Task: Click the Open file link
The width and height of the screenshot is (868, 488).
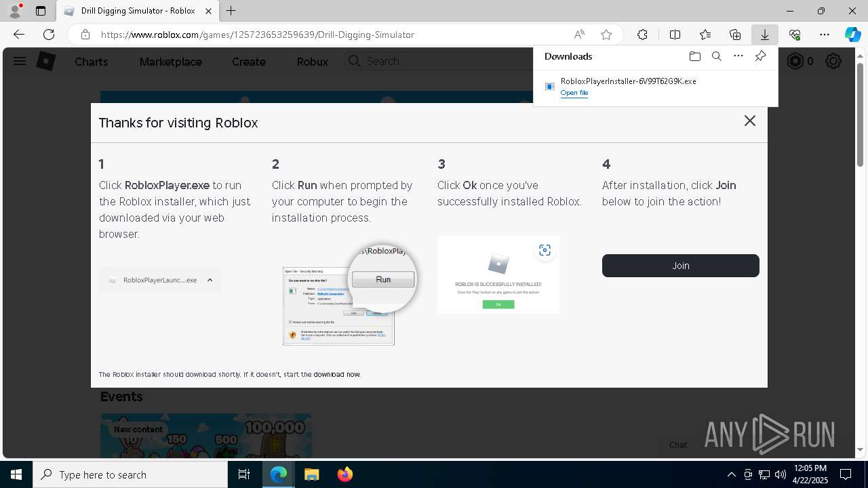Action: 574,93
